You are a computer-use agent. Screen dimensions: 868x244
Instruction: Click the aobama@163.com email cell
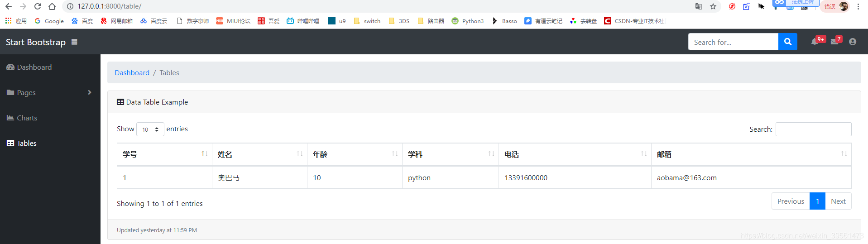pyautogui.click(x=751, y=177)
